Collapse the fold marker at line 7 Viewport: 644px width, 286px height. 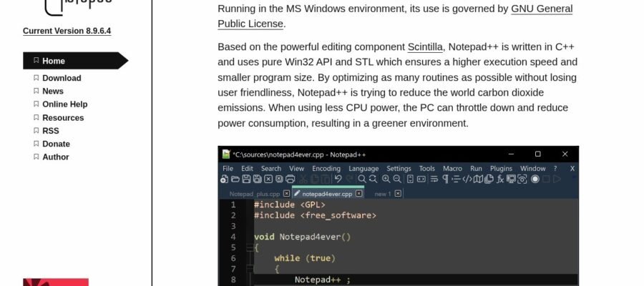point(249,269)
